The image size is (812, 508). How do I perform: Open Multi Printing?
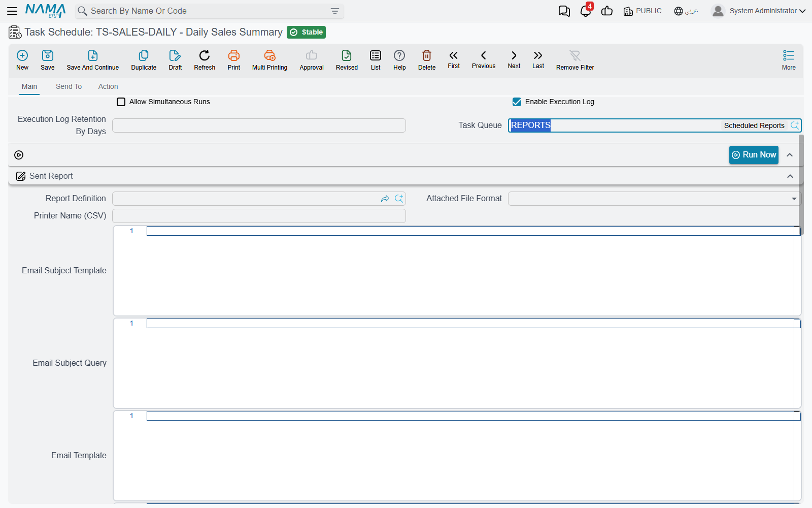point(269,60)
